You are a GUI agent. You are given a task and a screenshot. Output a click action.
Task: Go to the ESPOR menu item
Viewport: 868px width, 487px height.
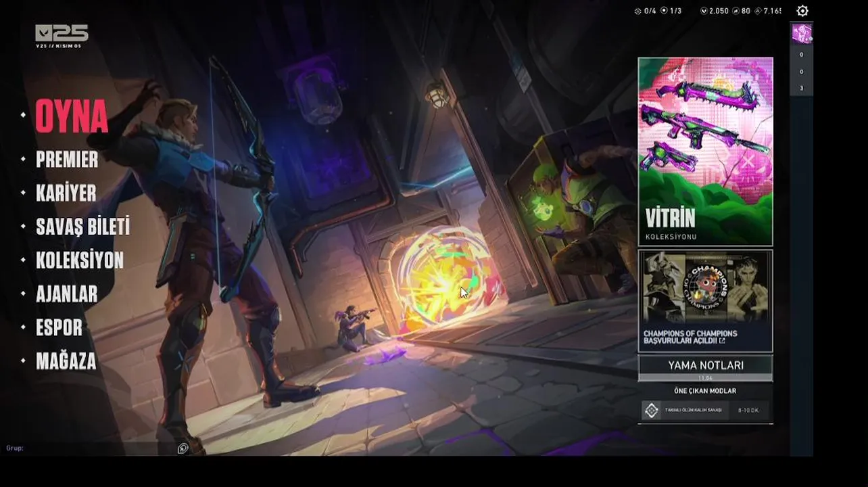59,327
